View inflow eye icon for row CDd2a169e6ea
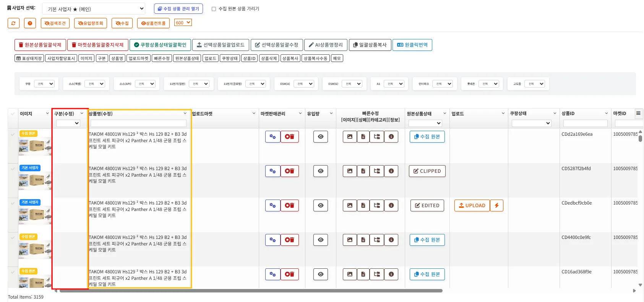This screenshot has width=644, height=302. [321, 136]
